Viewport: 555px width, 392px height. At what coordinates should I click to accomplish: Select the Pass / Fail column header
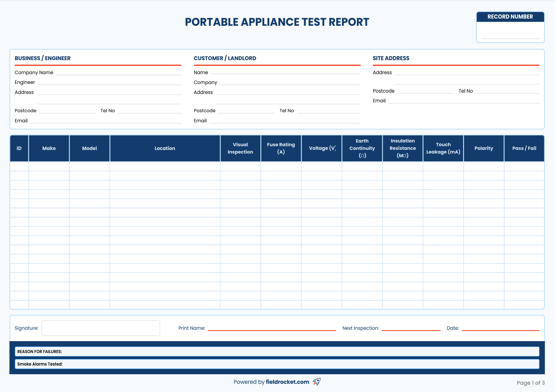(524, 148)
